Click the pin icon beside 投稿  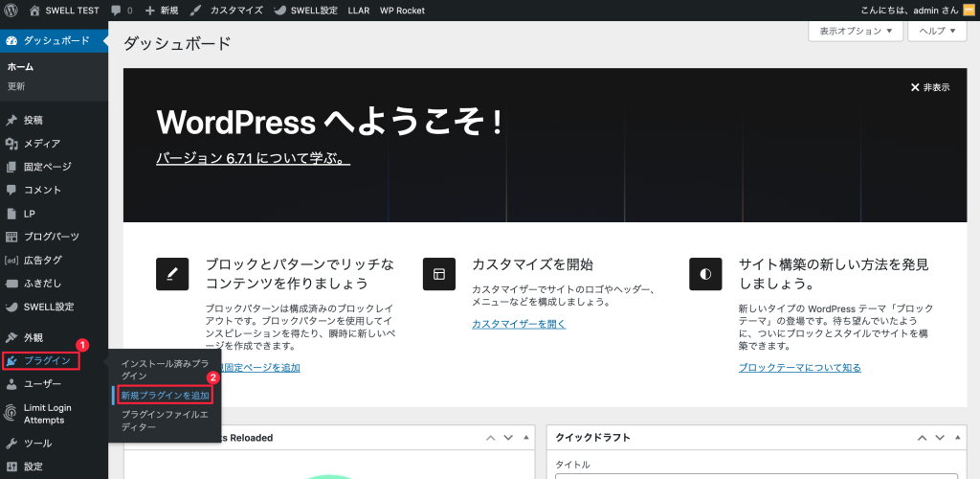(x=11, y=120)
